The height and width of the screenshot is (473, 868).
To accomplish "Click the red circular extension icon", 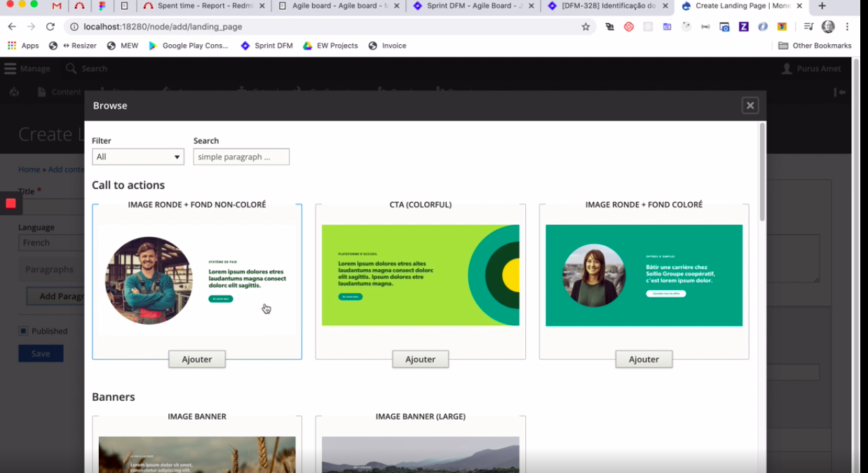I will pyautogui.click(x=629, y=27).
